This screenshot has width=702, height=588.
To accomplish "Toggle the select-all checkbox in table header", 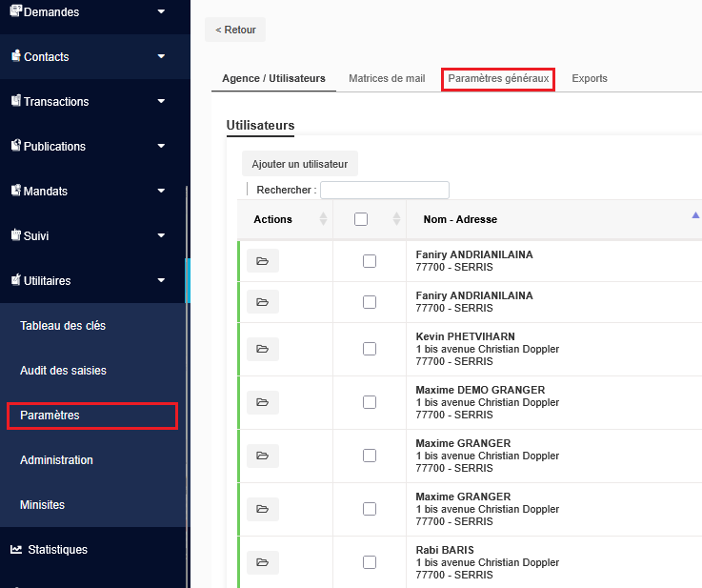I will (360, 219).
